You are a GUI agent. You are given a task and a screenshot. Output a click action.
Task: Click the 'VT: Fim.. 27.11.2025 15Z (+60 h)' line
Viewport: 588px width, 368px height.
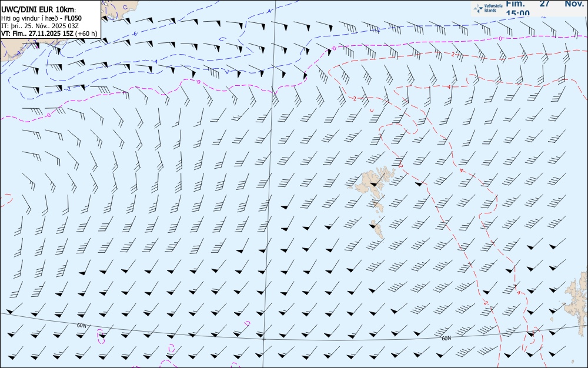point(49,34)
